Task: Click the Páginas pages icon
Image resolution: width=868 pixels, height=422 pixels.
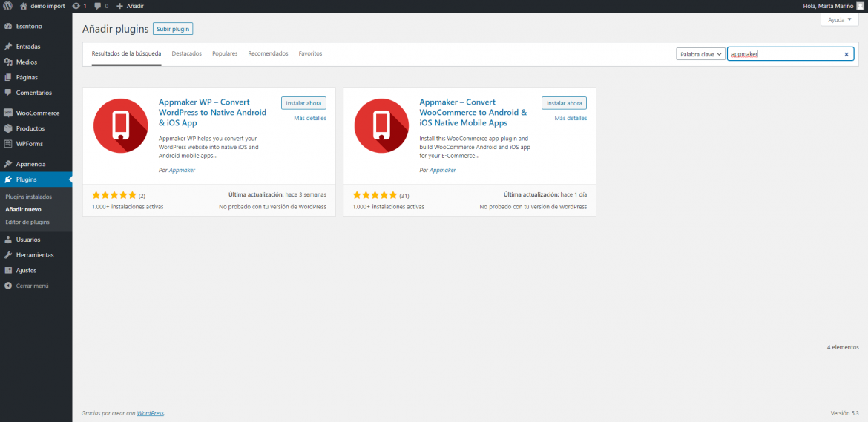Action: (7, 77)
